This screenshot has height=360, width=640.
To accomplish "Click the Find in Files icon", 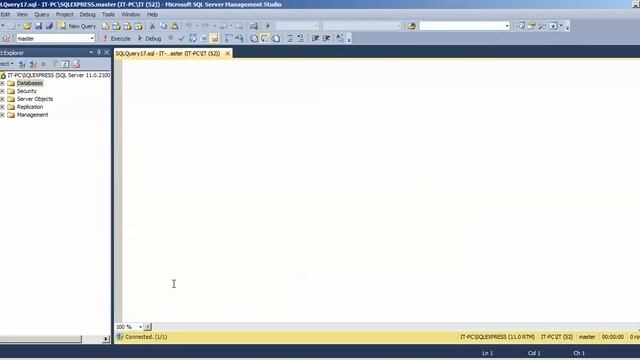I will pos(411,26).
